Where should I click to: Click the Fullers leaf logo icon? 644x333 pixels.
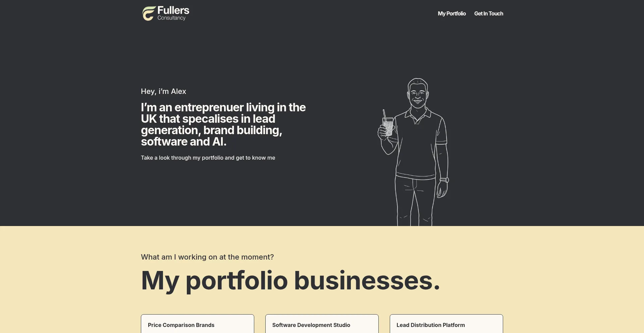coord(149,14)
